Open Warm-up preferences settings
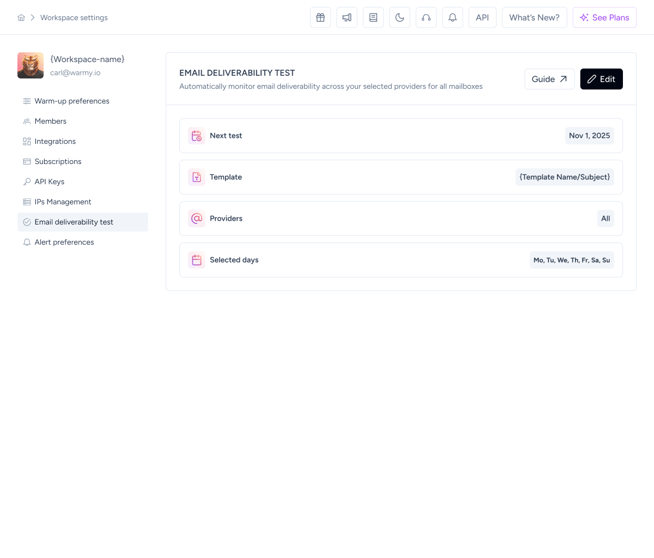Screen dimensions: 654x558 (83, 101)
